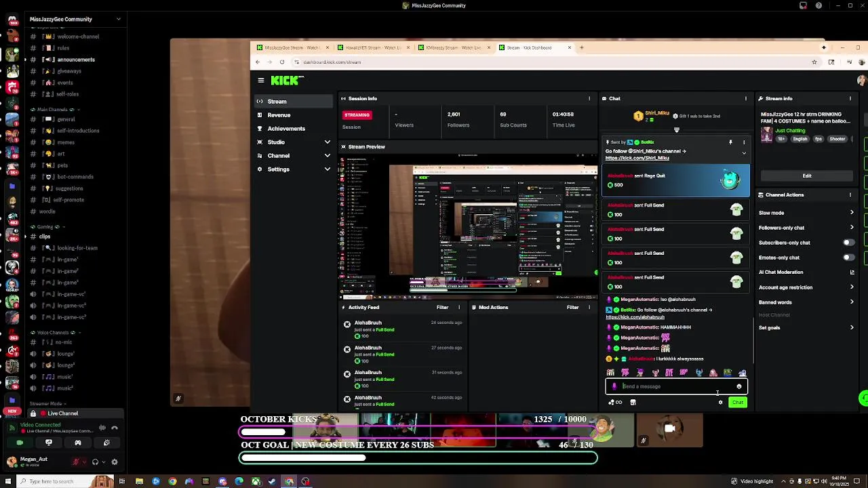Screen dimensions: 868x488
Task: Select Revenue in Kick sidebar
Action: [x=293, y=115]
